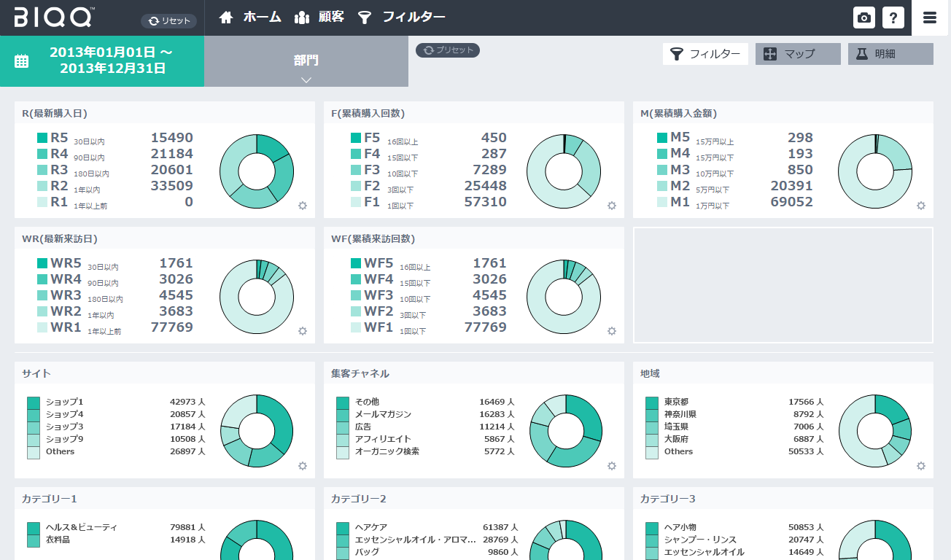Select ヘア小物 in カテゴリー3

click(680, 527)
